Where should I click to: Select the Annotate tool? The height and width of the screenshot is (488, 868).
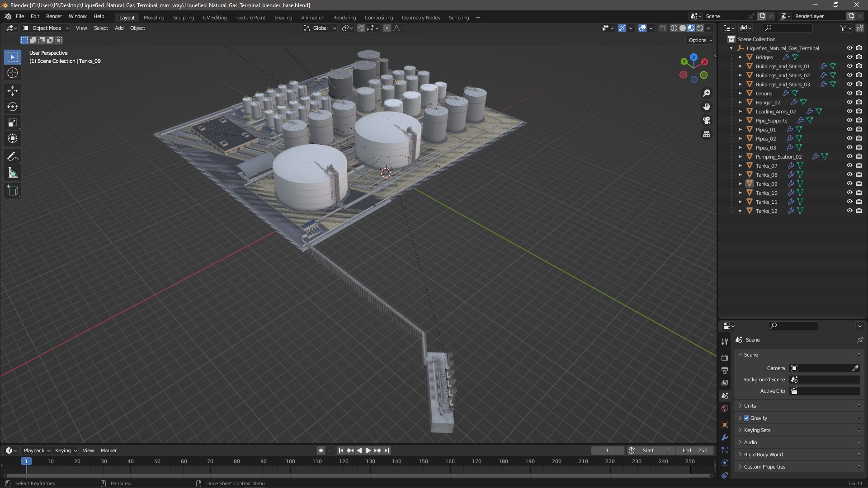13,157
